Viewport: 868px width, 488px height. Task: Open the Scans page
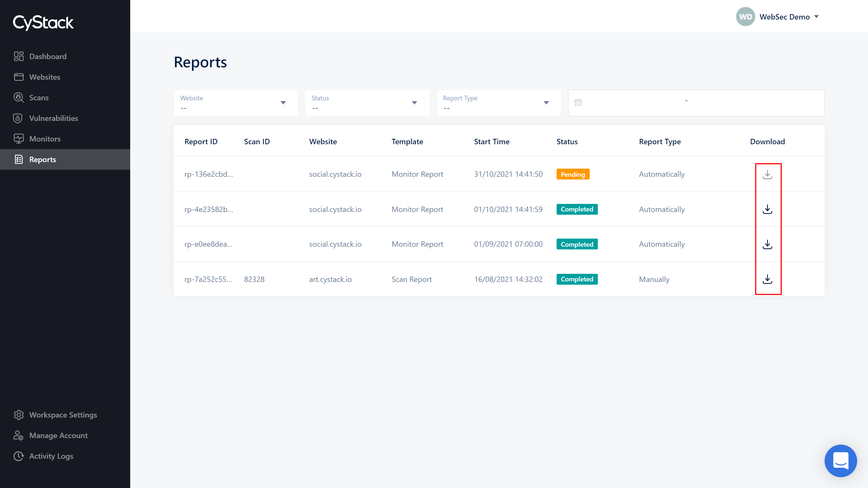coord(65,98)
